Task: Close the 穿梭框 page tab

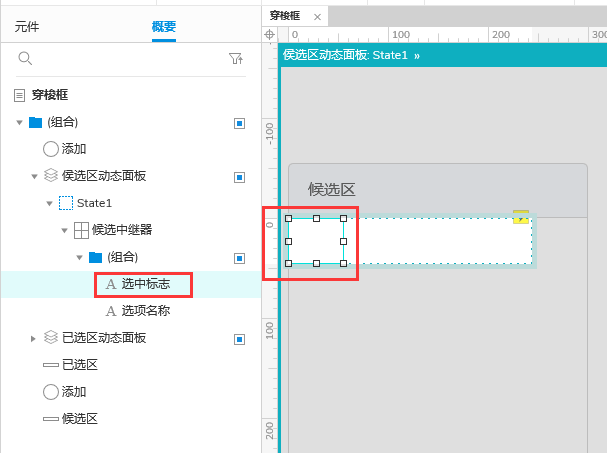Action: pos(317,17)
